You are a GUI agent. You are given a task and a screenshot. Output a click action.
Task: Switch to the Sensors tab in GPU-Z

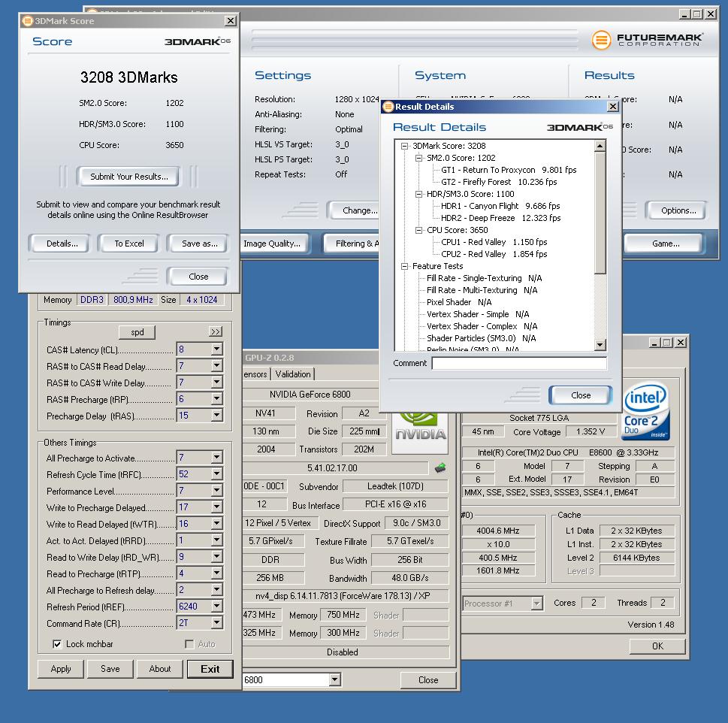coord(256,374)
